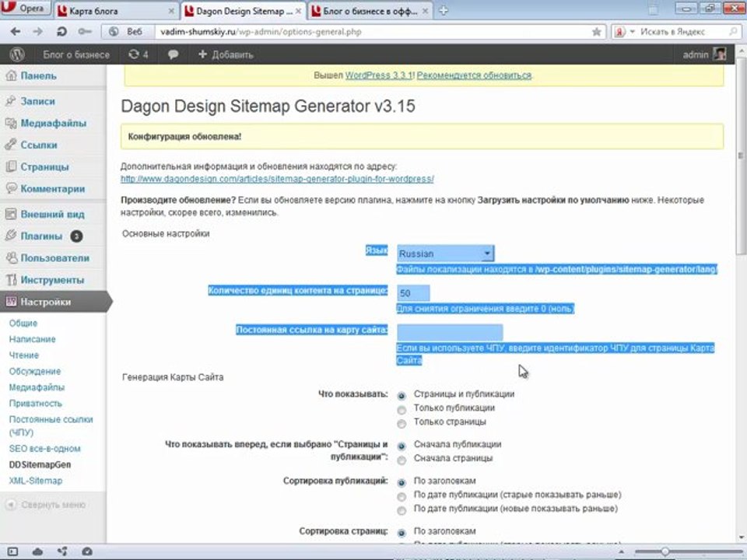
Task: Bookmark page with the star icon
Action: pos(596,32)
